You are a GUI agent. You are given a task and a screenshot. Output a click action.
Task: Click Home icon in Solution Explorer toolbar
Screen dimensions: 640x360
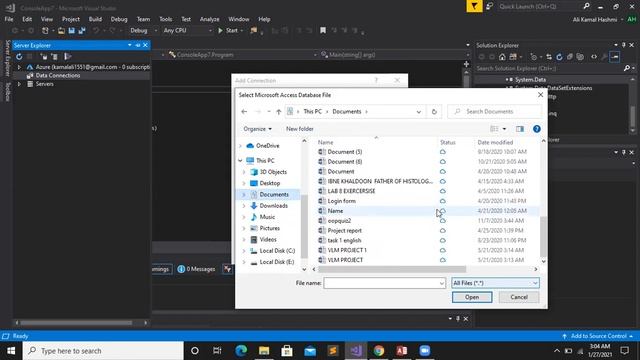click(x=502, y=57)
